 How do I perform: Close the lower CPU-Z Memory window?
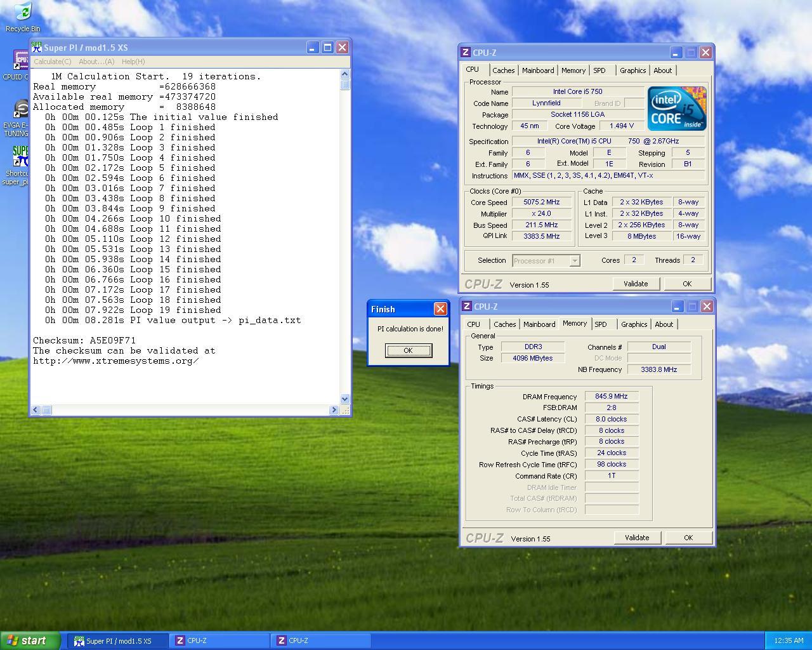(707, 307)
